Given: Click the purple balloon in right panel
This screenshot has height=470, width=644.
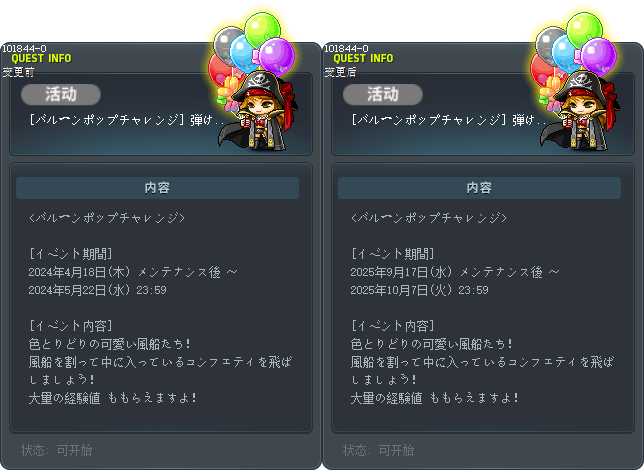Looking at the screenshot, I should click(x=599, y=56).
